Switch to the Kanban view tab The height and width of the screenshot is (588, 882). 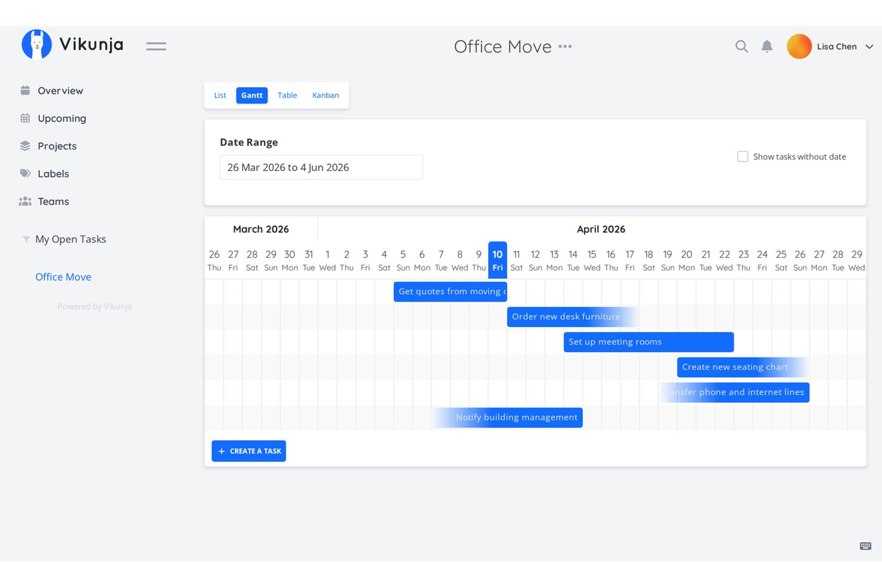click(325, 95)
